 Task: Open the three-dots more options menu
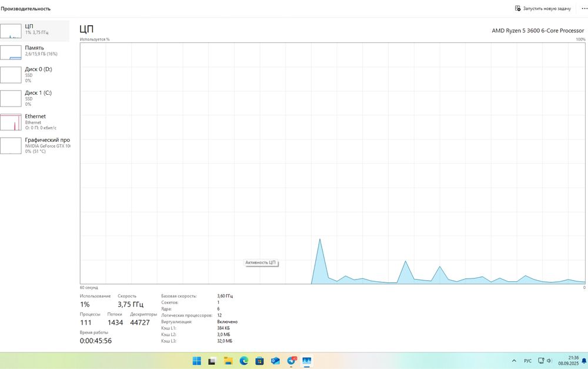[584, 8]
